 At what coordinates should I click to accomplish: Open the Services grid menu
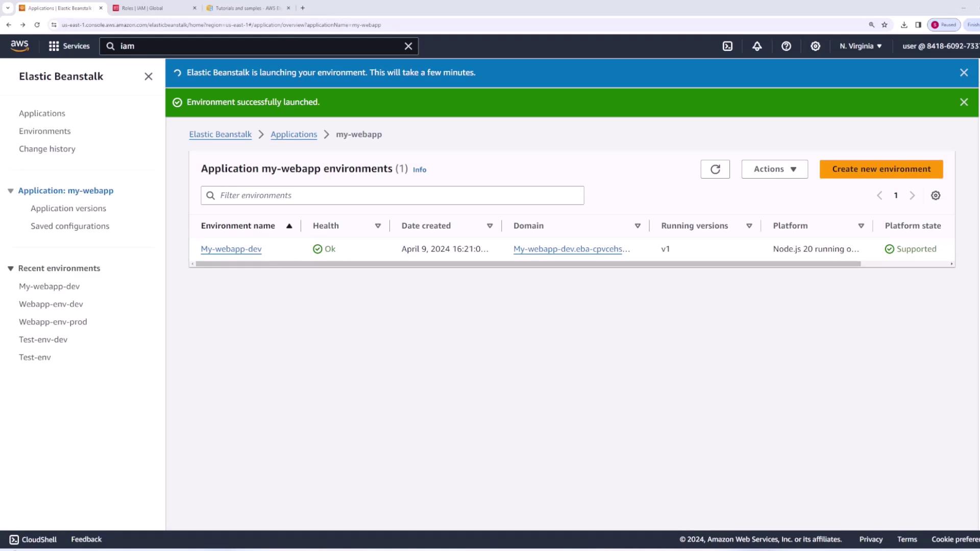[x=69, y=46]
